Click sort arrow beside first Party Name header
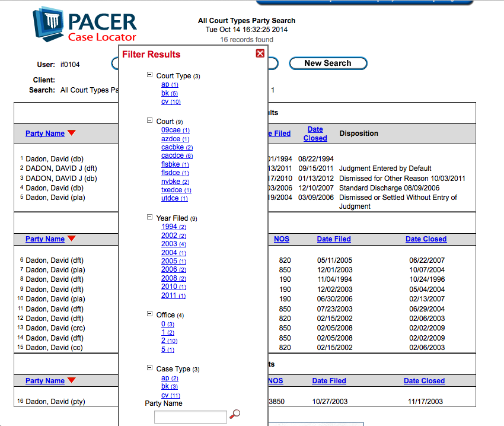The image size is (504, 426). pyautogui.click(x=72, y=132)
